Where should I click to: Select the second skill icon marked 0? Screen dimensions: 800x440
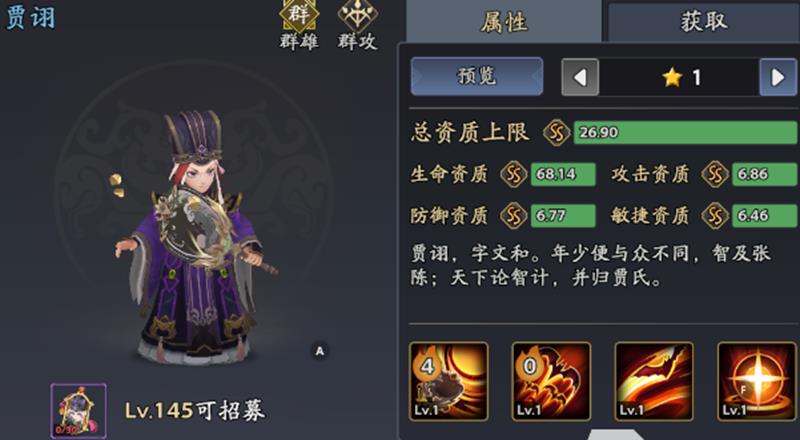[552, 381]
